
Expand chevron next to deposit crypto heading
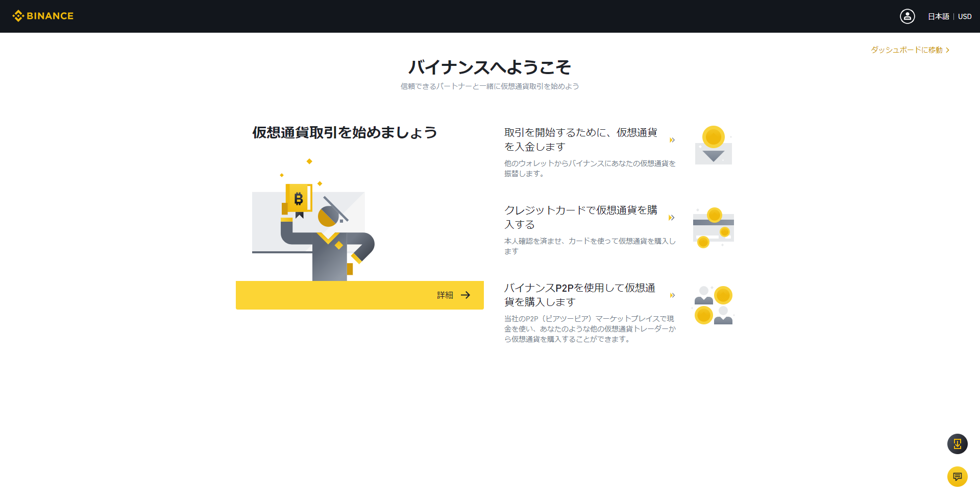click(672, 140)
